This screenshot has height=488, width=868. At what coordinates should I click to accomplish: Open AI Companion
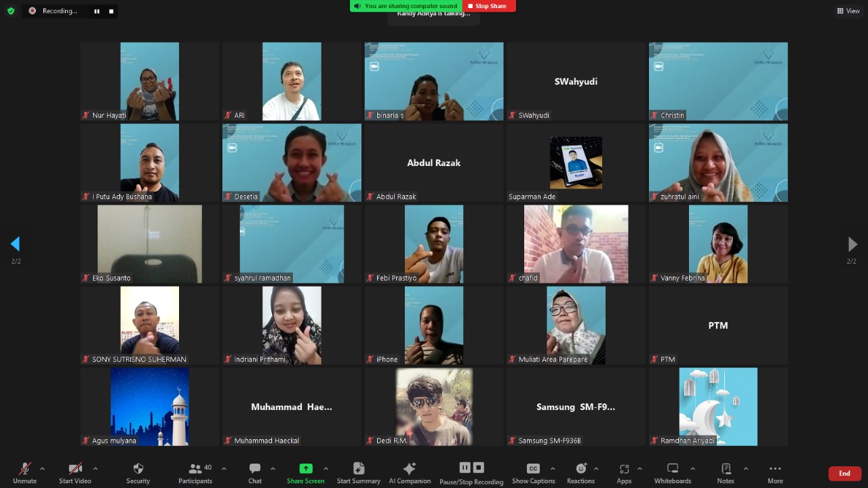click(x=410, y=472)
